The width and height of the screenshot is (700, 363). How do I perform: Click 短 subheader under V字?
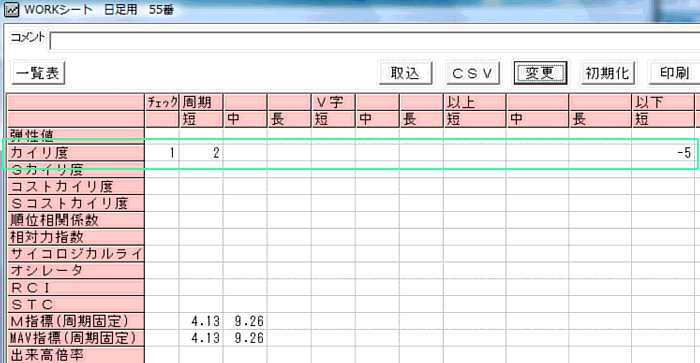[333, 120]
